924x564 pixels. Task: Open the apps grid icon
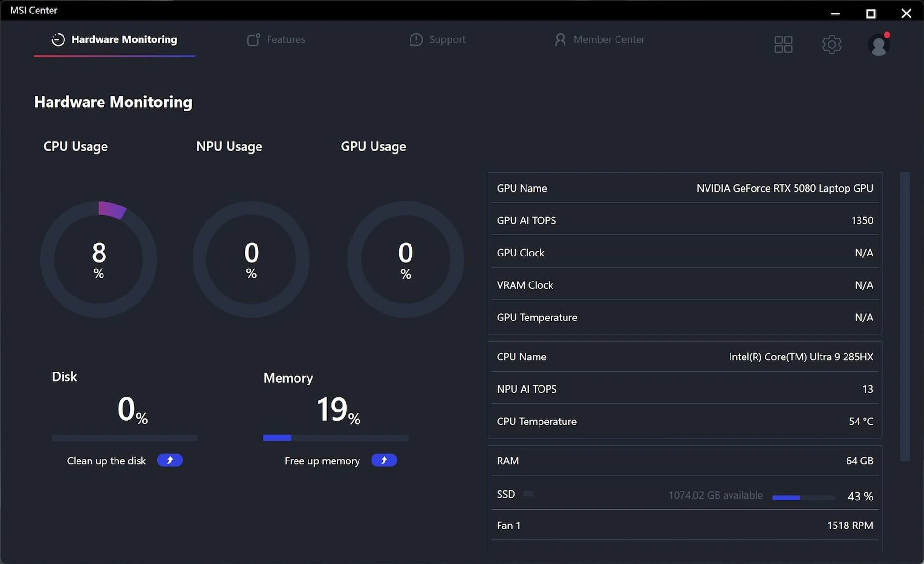pos(783,44)
